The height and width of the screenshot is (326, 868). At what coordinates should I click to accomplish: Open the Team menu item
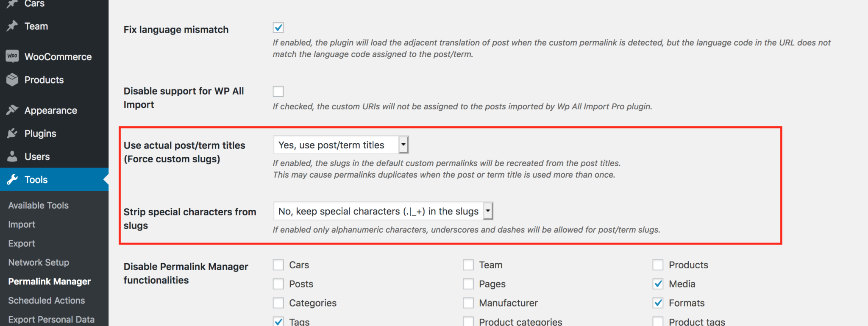point(54,26)
